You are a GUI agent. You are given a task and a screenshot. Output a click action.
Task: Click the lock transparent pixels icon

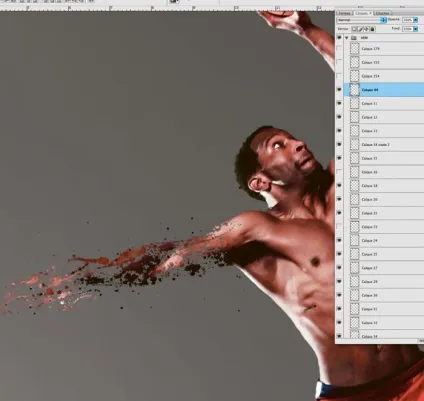354,29
